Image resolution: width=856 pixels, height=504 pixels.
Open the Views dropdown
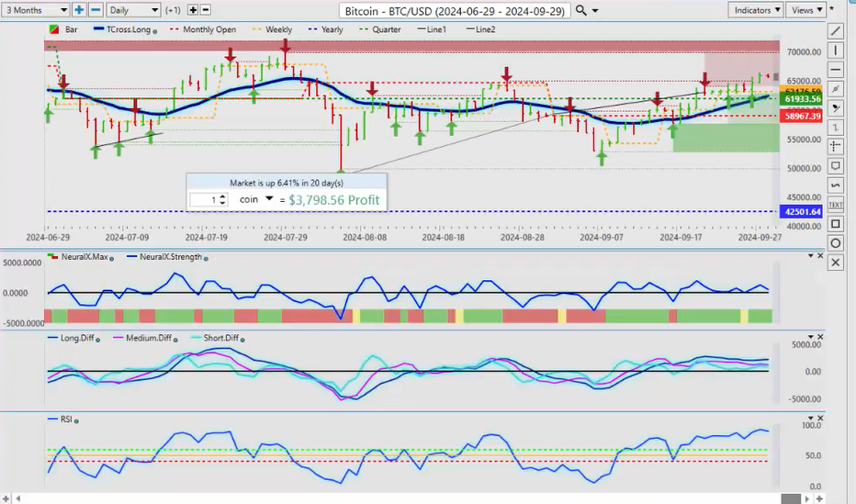click(805, 10)
